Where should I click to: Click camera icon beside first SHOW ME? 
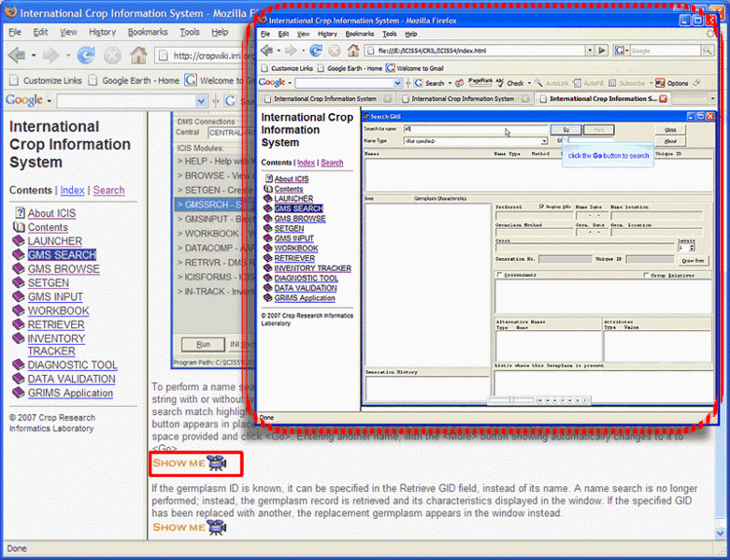pyautogui.click(x=217, y=463)
